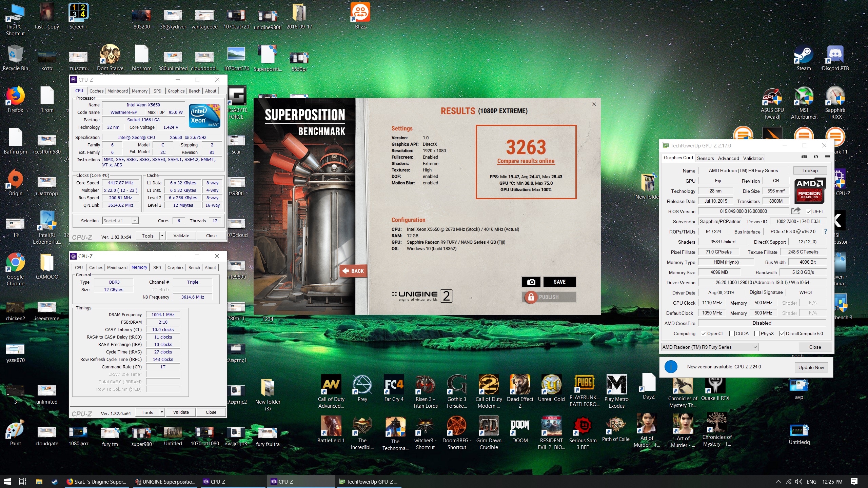This screenshot has height=488, width=868.
Task: Click the GPU-Z refresh icon
Action: tap(816, 157)
